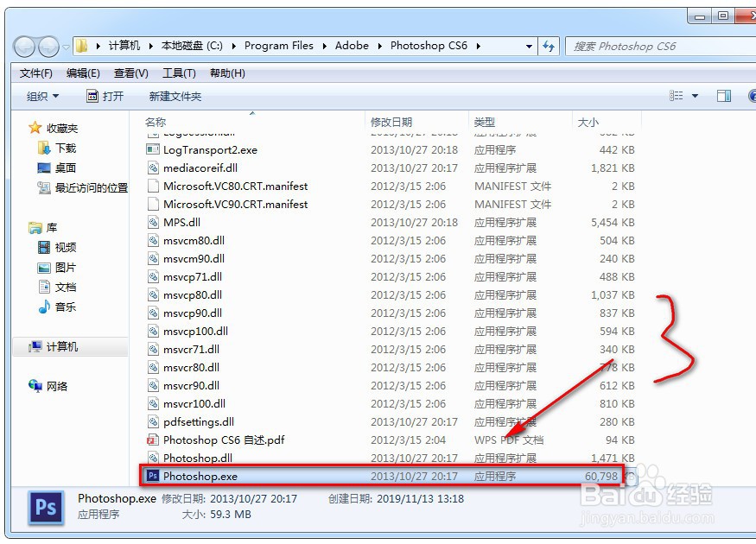Open the 编辑(E) menu

(x=83, y=73)
